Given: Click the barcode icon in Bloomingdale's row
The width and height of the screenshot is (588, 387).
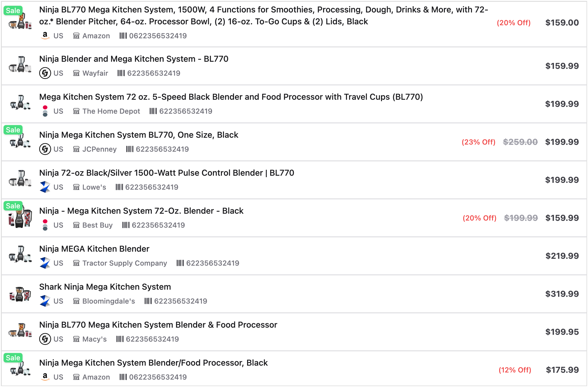Looking at the screenshot, I should [148, 301].
